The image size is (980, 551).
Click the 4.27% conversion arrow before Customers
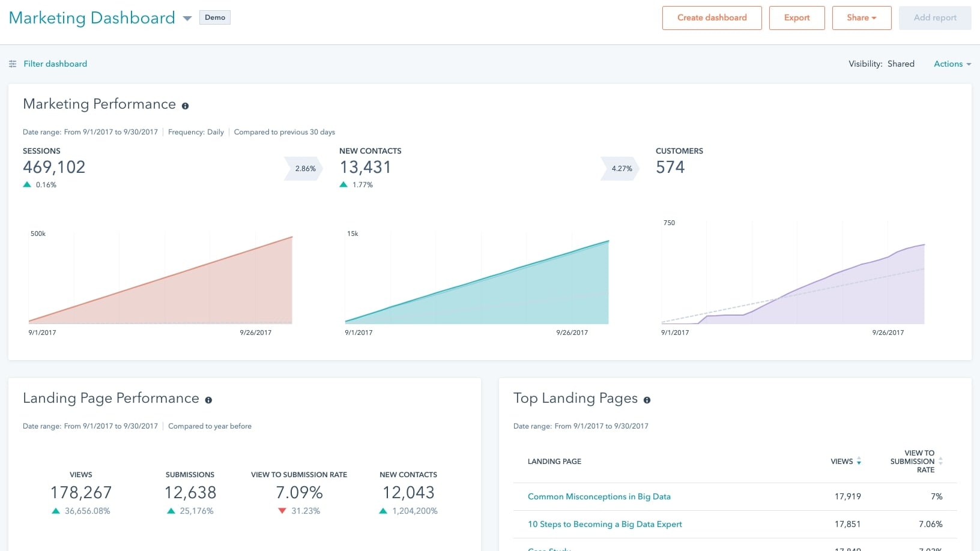tap(620, 169)
